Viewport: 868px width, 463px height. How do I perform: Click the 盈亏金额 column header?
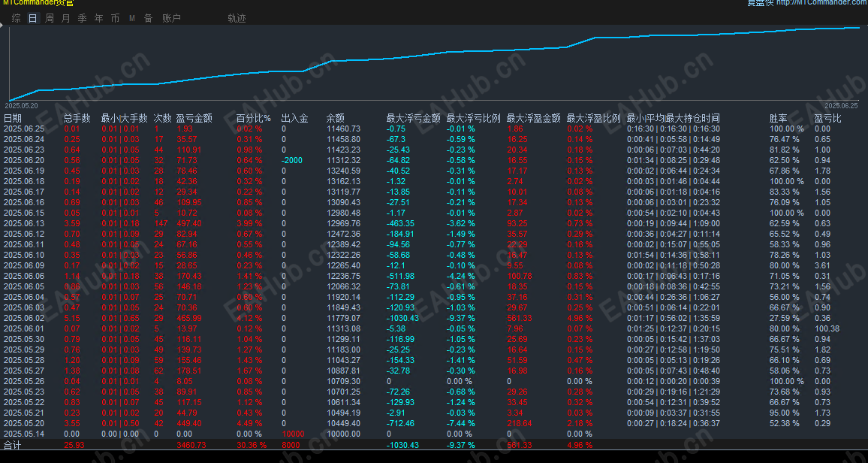click(x=194, y=118)
